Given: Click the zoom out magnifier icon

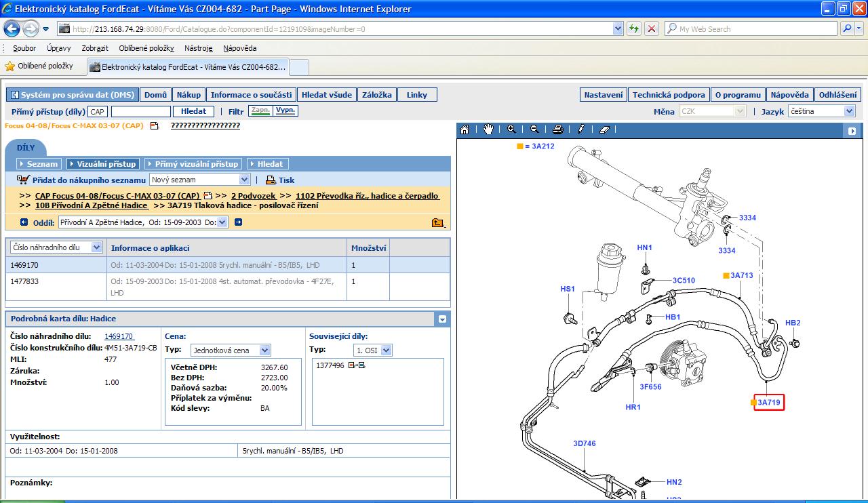Looking at the screenshot, I should 534,129.
